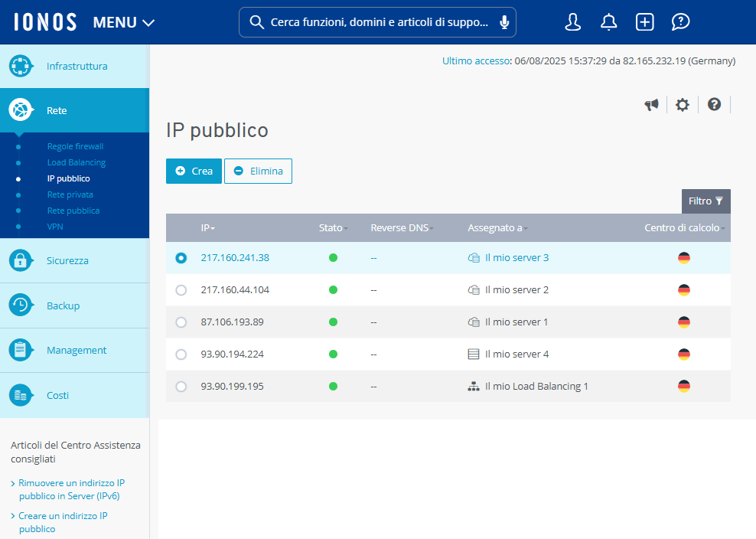Screen dimensions: 756x539
Task: Click the IONOS logo
Action: pos(45,22)
